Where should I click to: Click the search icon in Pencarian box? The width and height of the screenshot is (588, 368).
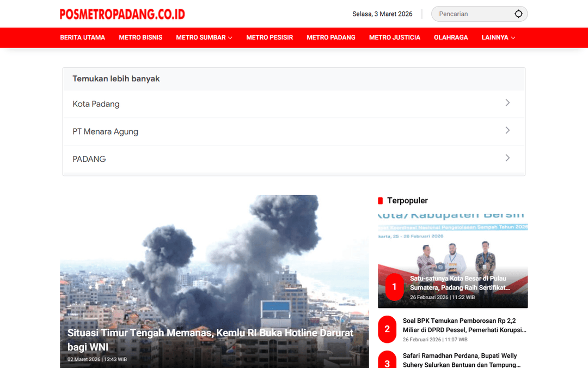click(x=518, y=14)
